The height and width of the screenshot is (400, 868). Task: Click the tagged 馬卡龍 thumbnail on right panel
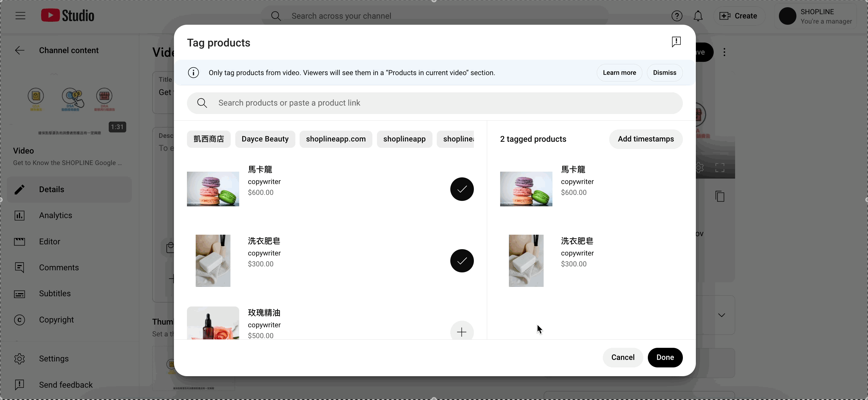(526, 189)
